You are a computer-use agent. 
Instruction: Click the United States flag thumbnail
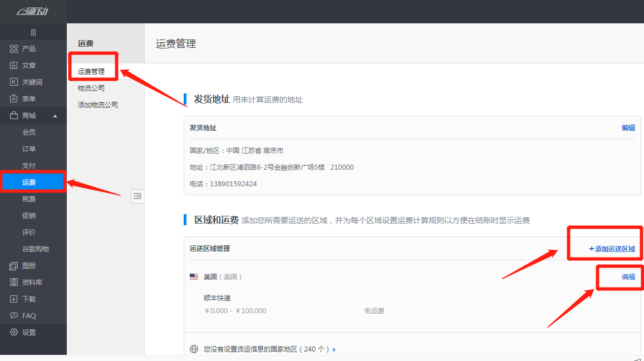pos(193,276)
